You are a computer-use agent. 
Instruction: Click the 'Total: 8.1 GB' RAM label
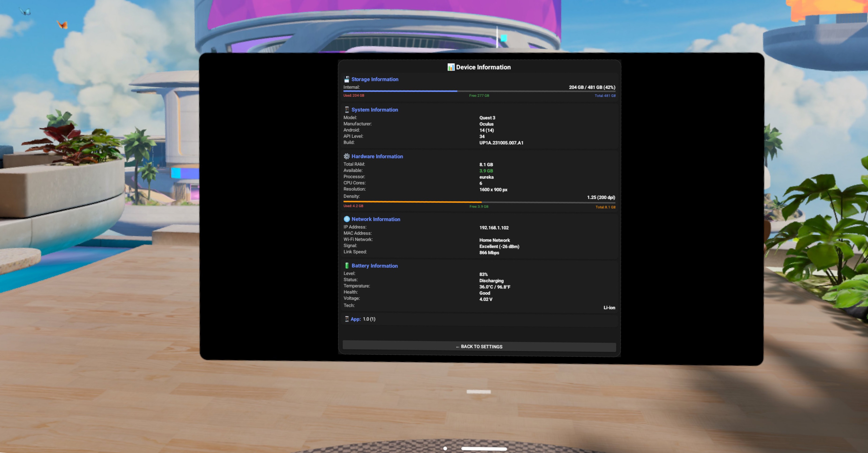pos(605,207)
